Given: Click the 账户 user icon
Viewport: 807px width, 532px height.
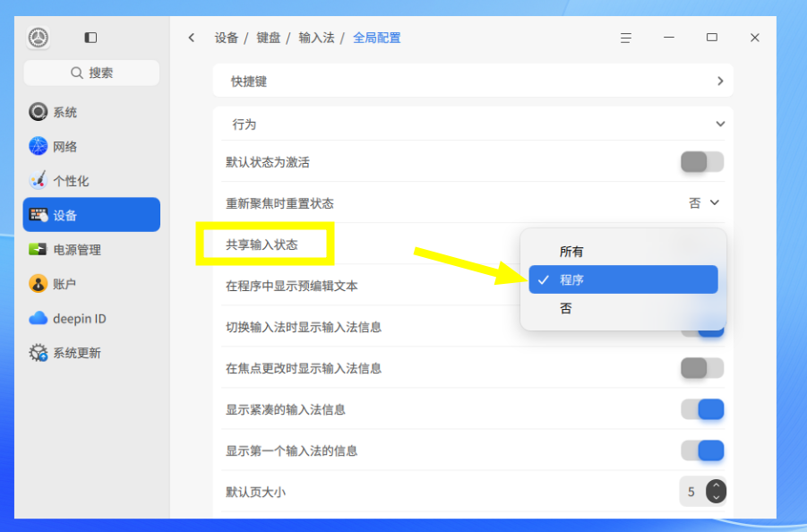Looking at the screenshot, I should (x=39, y=284).
